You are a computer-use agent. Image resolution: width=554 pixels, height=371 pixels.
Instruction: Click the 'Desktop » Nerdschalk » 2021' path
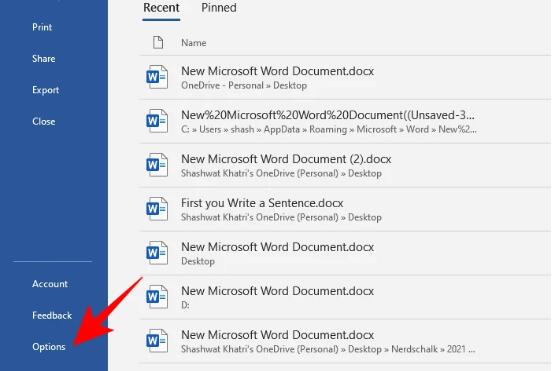pyautogui.click(x=328, y=349)
